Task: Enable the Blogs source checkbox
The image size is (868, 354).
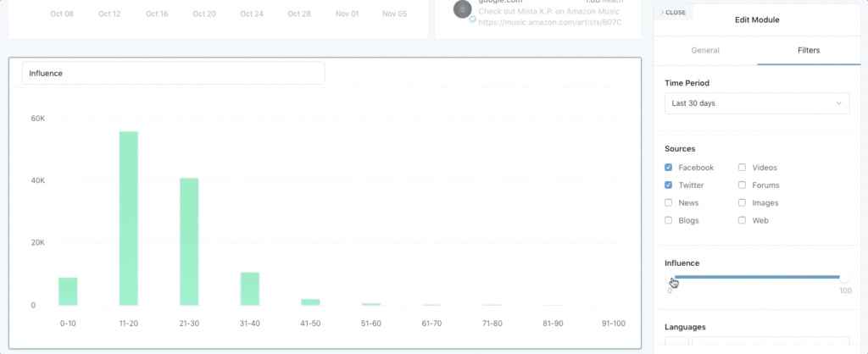Action: pos(669,220)
